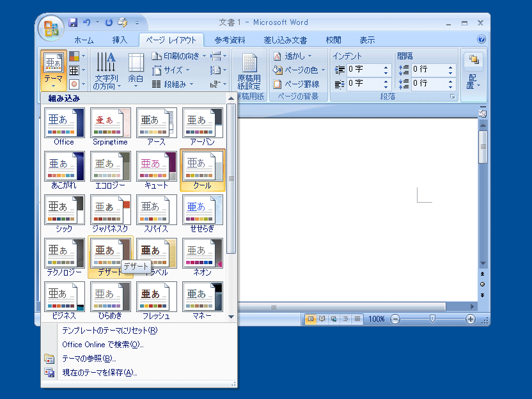Select the キュート theme
The image size is (532, 399).
[x=157, y=170]
